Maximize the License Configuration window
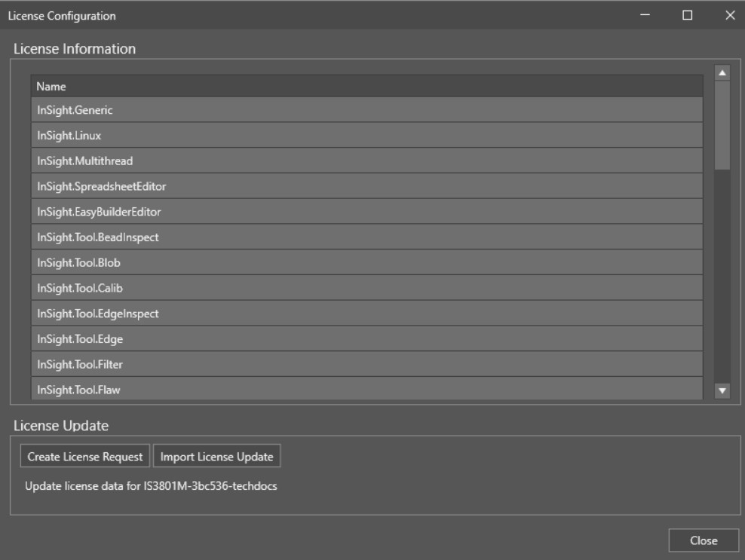The width and height of the screenshot is (745, 560). tap(687, 15)
